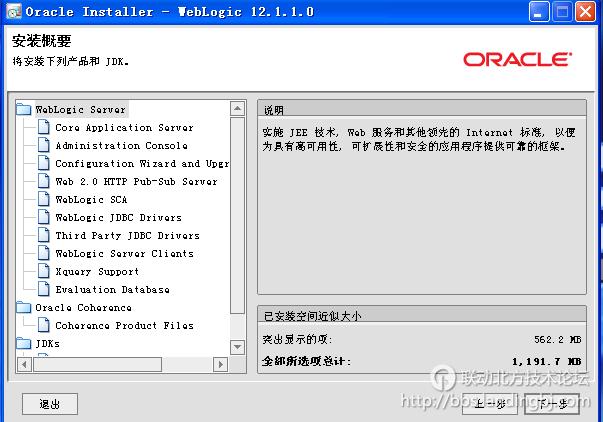Click the WebLogic Server folder icon
This screenshot has width=603, height=422.
(23, 110)
